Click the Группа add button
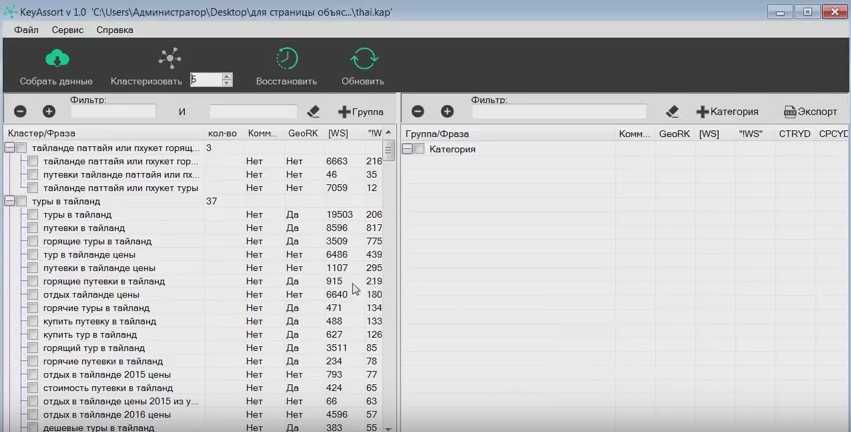The height and width of the screenshot is (432, 851). pos(360,112)
